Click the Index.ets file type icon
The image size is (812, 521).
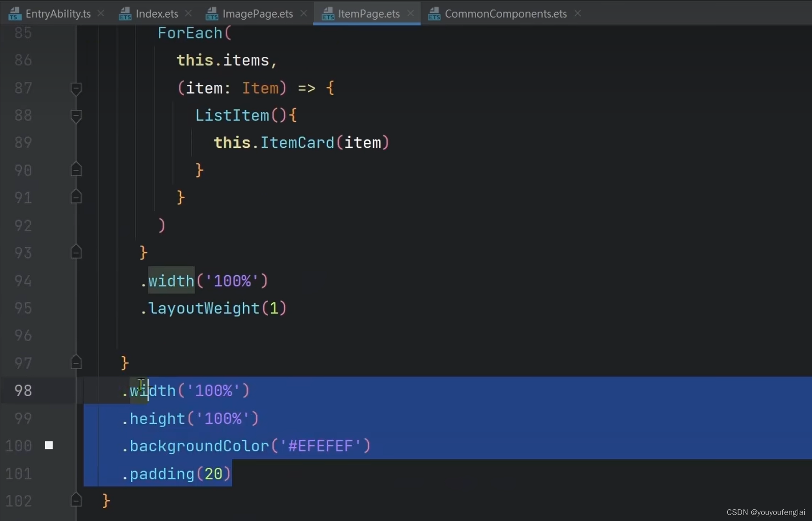[125, 14]
